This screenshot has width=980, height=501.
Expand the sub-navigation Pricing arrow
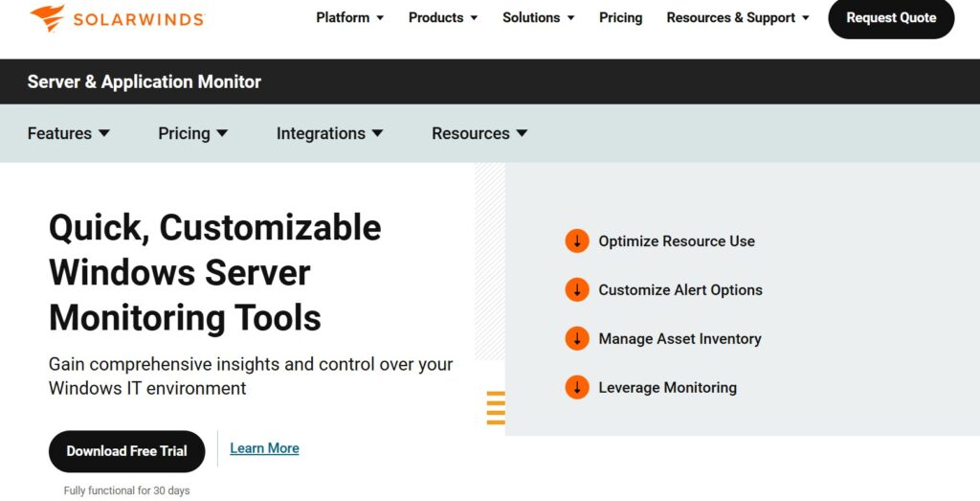point(222,133)
